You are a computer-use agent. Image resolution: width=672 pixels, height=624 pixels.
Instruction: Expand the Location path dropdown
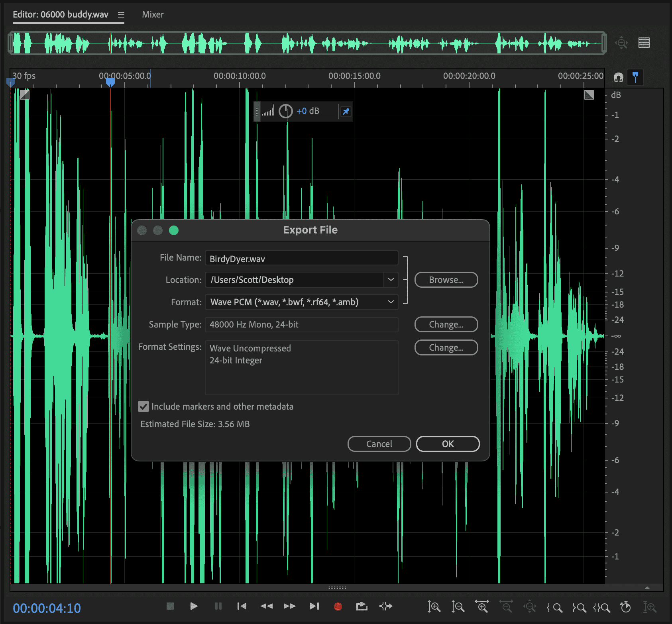[391, 280]
